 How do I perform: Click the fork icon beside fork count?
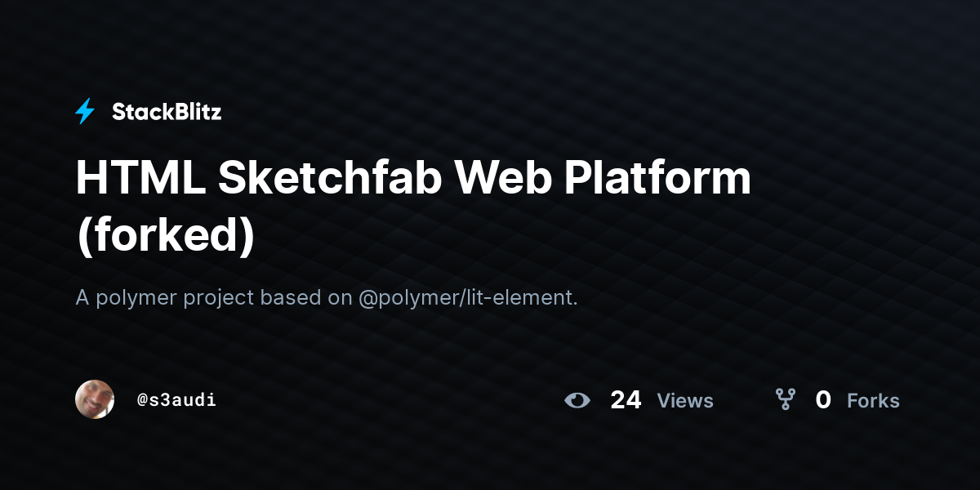click(786, 399)
